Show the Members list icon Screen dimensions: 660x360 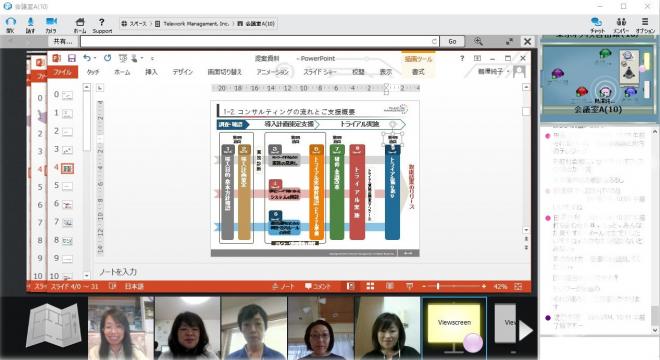[621, 21]
